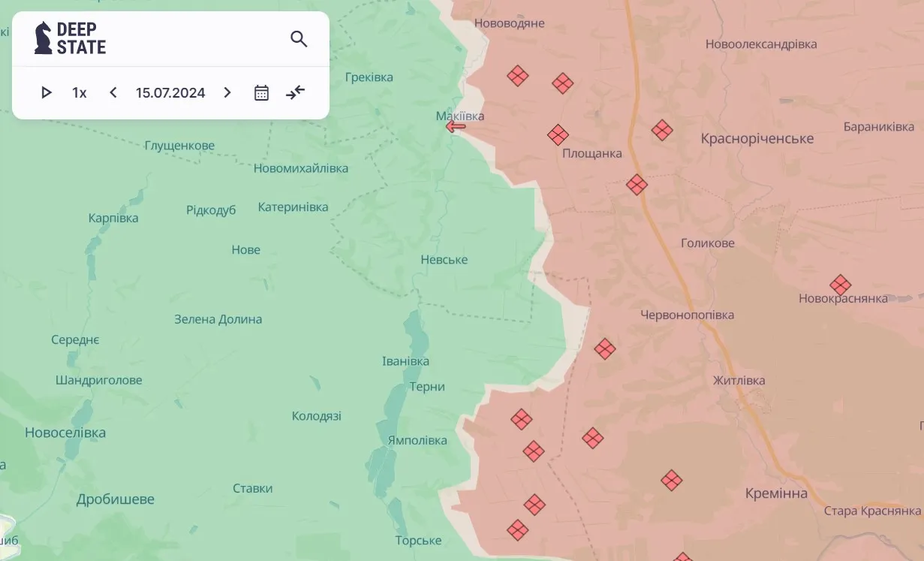Viewport: 924px width, 561px height.
Task: Click unit marker just above Площанка label
Action: (558, 135)
